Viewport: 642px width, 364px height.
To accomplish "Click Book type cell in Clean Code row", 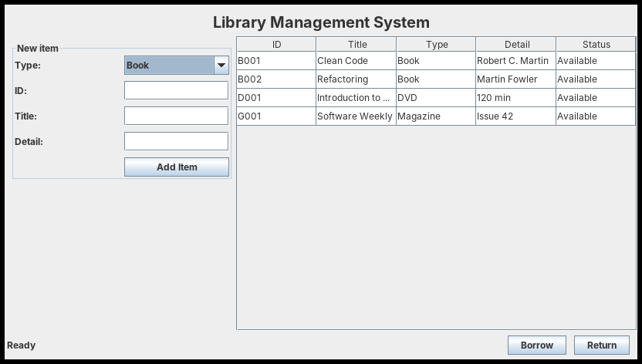I will pyautogui.click(x=436, y=60).
